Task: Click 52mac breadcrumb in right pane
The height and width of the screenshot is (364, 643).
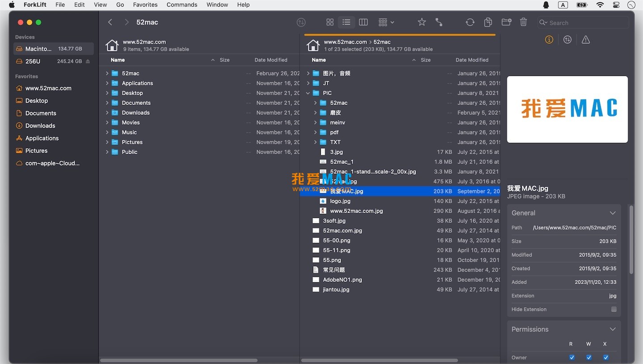Action: [x=382, y=42]
